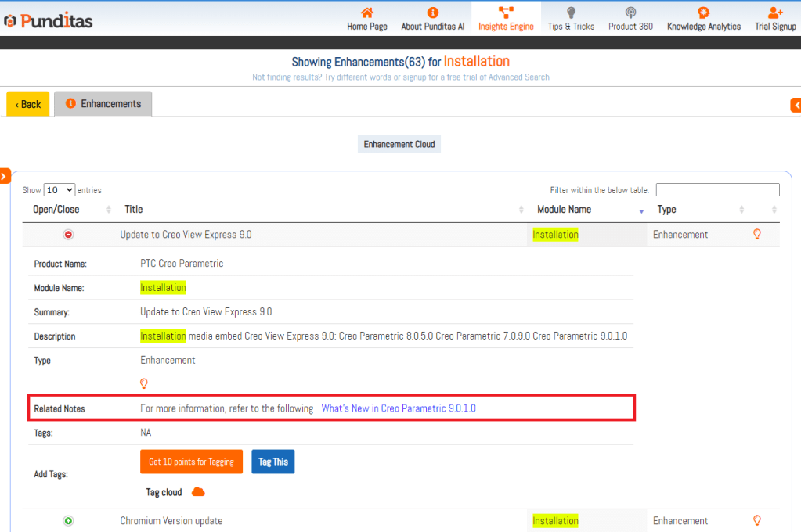Image resolution: width=801 pixels, height=532 pixels.
Task: Click Trial Signup user icon
Action: pyautogui.click(x=774, y=13)
